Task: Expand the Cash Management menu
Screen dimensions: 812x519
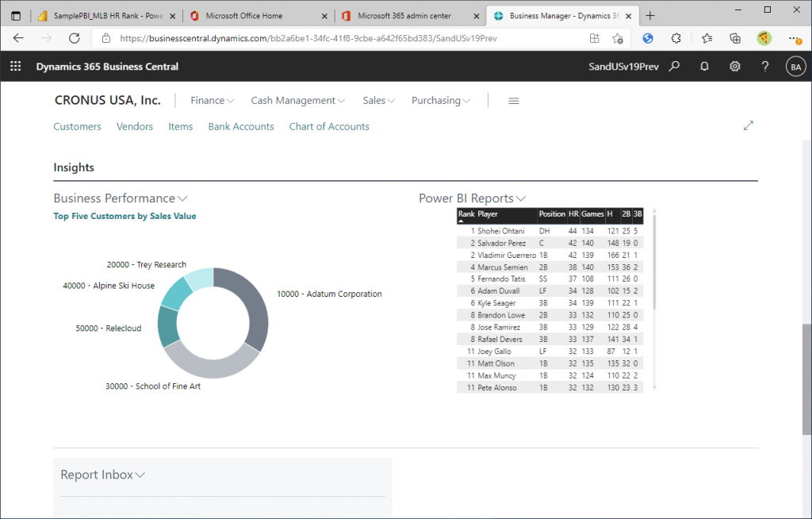Action: click(298, 101)
